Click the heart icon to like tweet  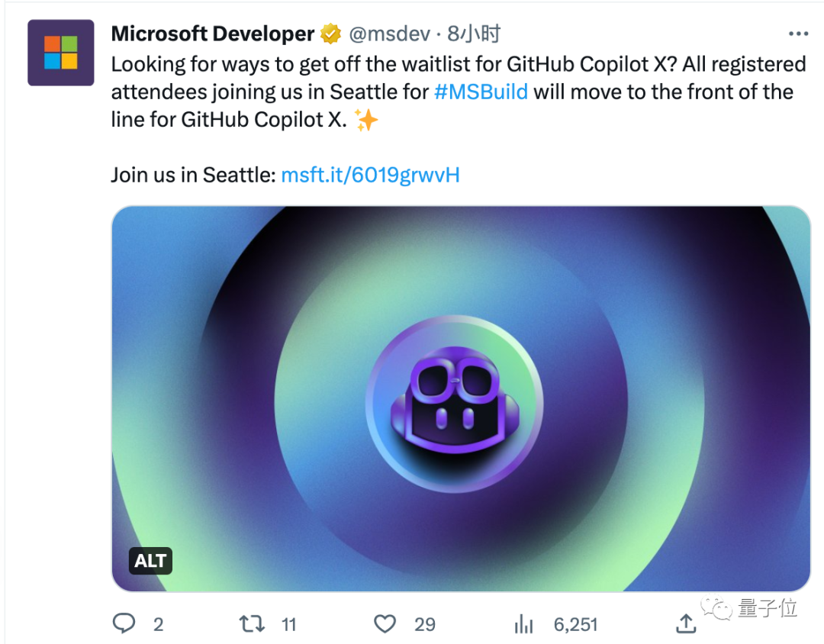[x=385, y=624]
